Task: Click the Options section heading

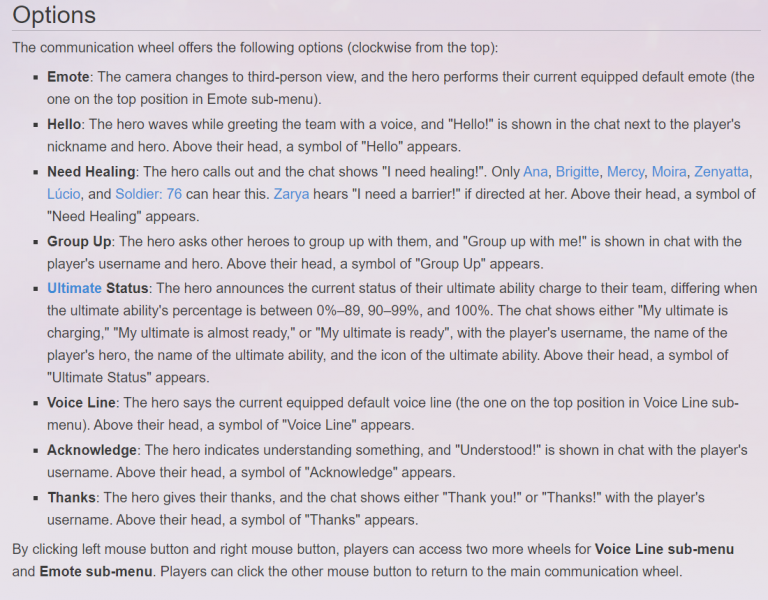Action: tap(54, 15)
